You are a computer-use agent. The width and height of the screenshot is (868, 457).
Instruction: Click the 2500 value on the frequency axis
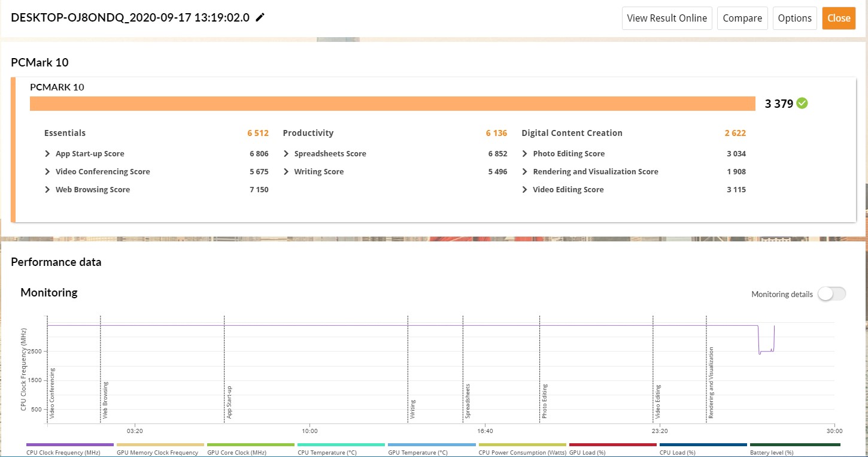(x=35, y=352)
